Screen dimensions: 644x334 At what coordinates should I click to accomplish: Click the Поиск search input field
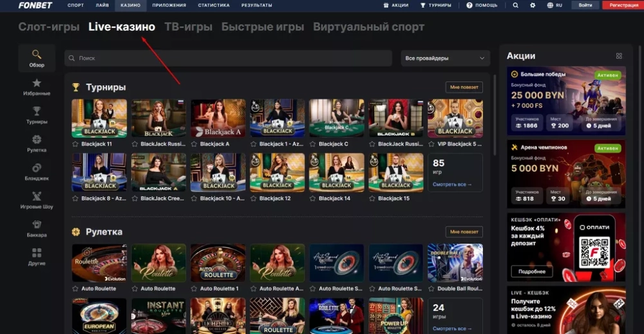point(229,59)
